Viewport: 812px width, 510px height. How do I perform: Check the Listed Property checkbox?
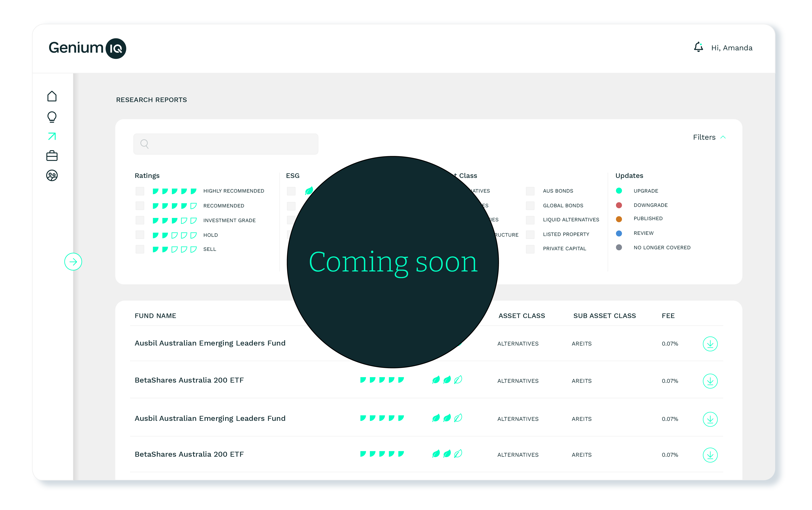tap(530, 235)
